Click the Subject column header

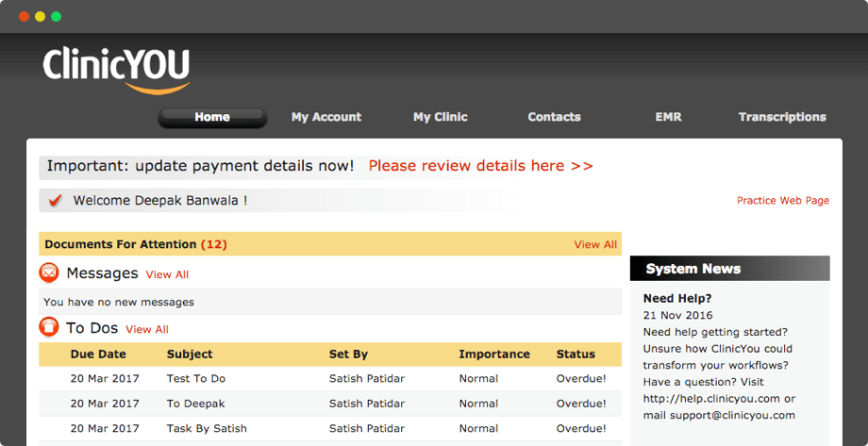190,355
